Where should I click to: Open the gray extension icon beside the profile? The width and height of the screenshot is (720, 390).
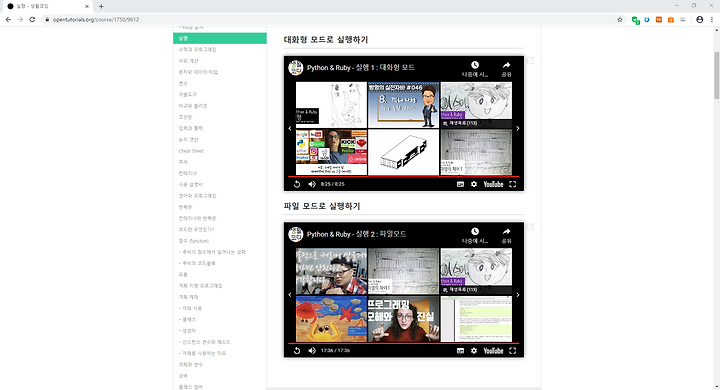click(683, 20)
